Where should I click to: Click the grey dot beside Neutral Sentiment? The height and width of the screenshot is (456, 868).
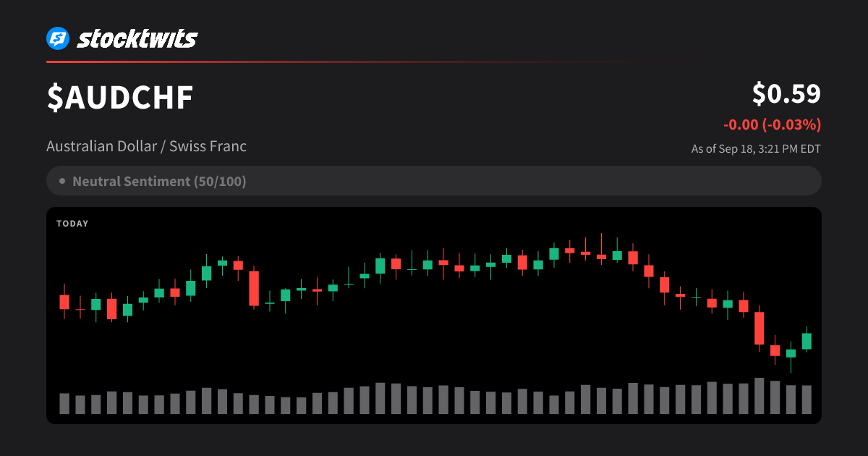[62, 181]
